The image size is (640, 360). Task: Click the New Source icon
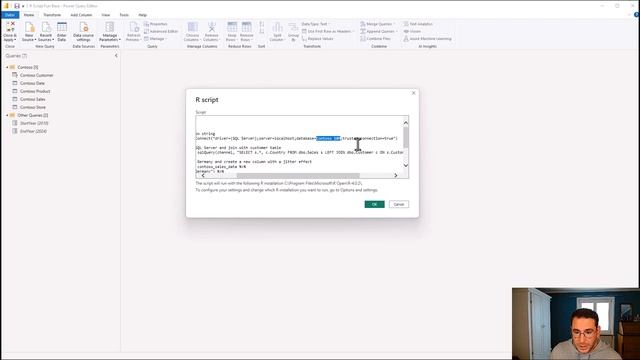[29, 27]
